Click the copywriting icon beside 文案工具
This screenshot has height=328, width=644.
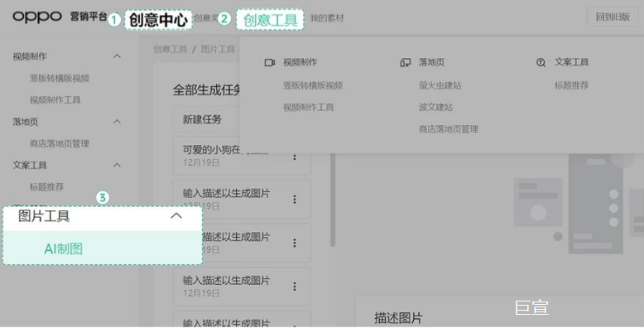541,62
